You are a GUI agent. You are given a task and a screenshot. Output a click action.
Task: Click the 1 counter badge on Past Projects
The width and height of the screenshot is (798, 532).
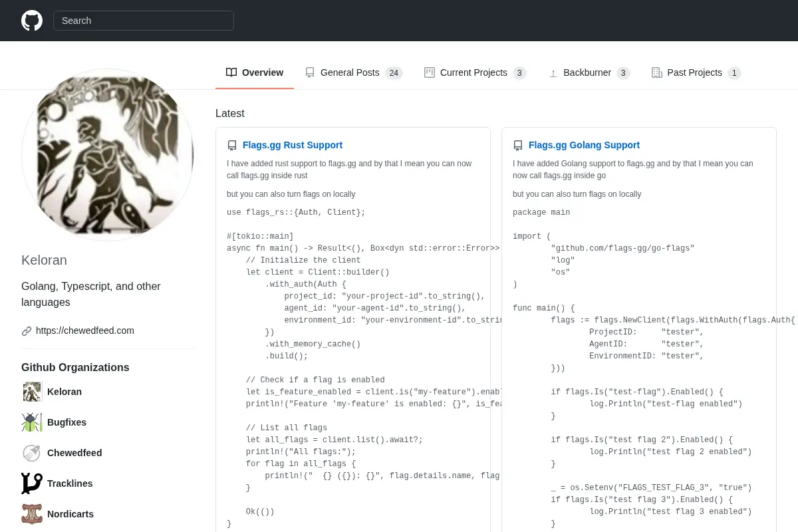coord(734,73)
